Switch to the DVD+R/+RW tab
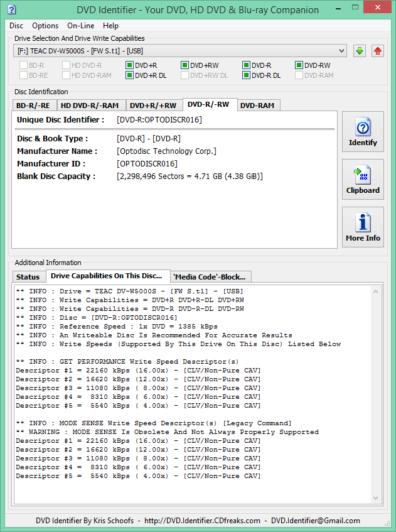396x532 pixels. (153, 106)
